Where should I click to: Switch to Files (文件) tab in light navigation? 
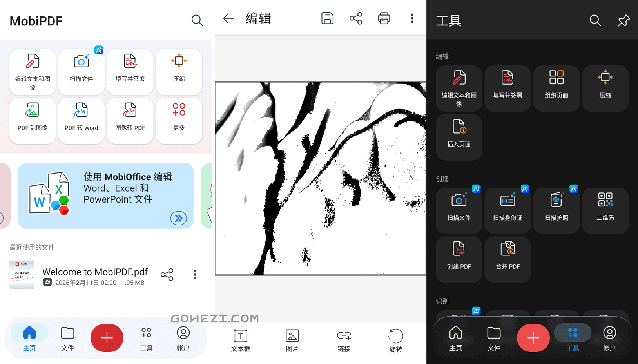coord(67,339)
